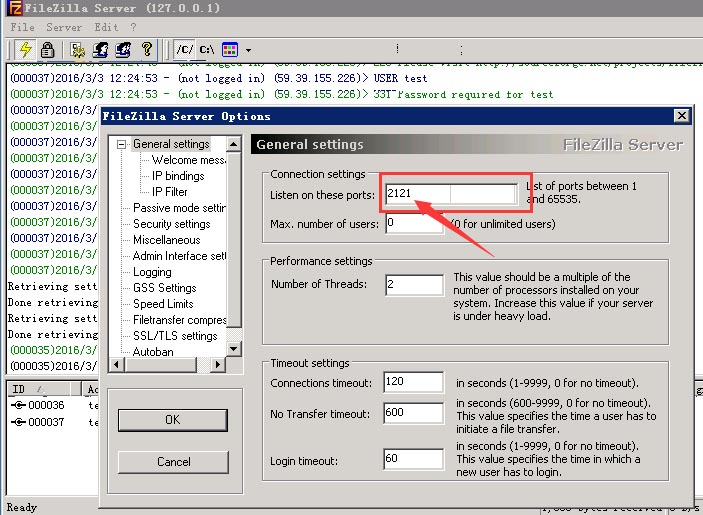Select General settings in options tree

[171, 144]
